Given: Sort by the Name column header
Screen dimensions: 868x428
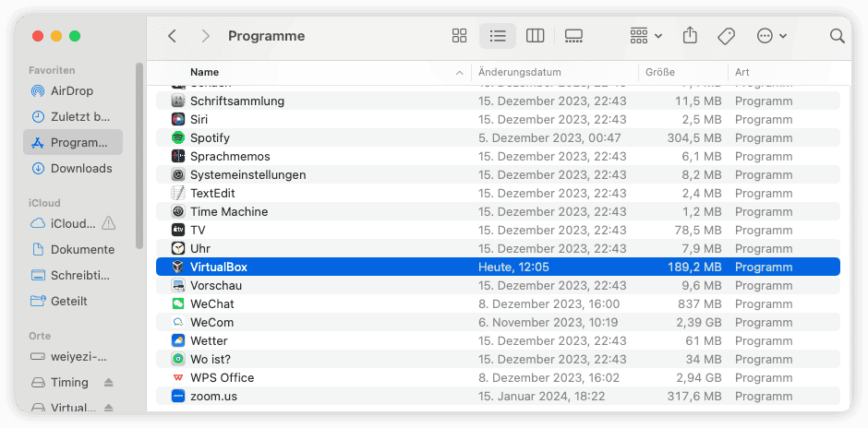Looking at the screenshot, I should [x=204, y=73].
